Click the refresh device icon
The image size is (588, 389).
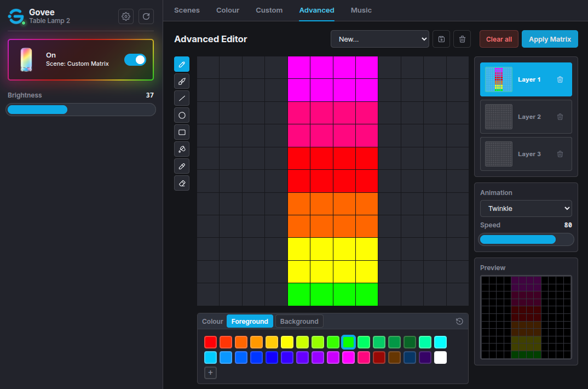click(146, 16)
